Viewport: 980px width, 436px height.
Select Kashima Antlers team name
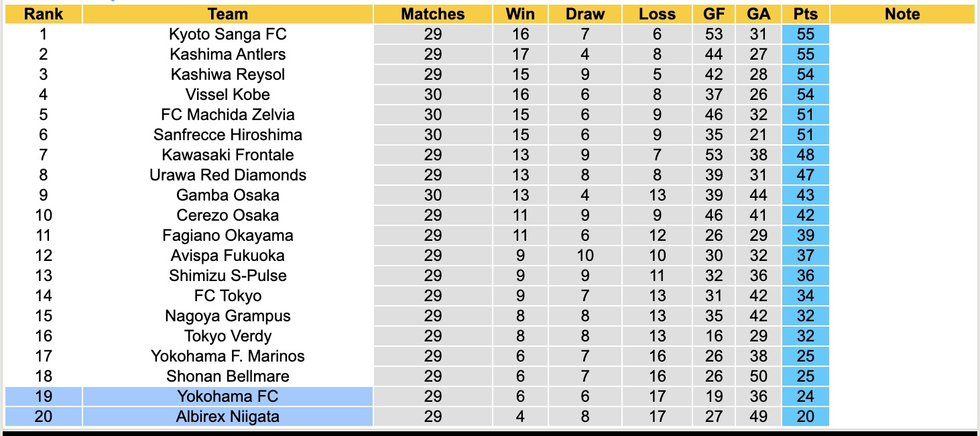coord(227,54)
